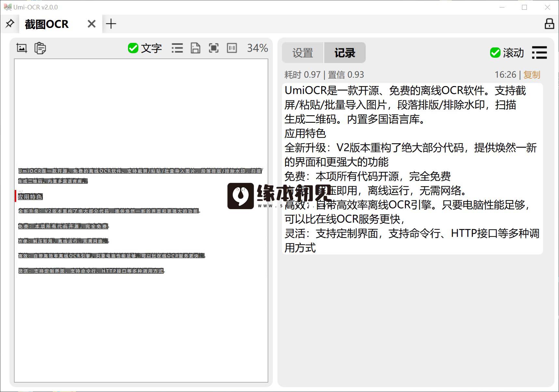Minimize the Umi-OCR window
This screenshot has width=559, height=392.
tap(502, 7)
